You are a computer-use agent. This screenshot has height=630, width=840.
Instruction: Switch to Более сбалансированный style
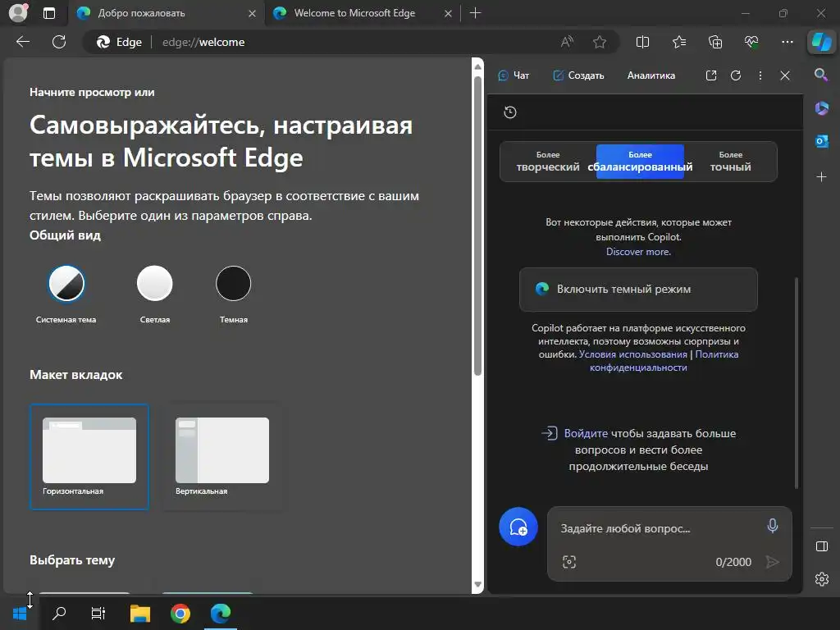coord(640,162)
